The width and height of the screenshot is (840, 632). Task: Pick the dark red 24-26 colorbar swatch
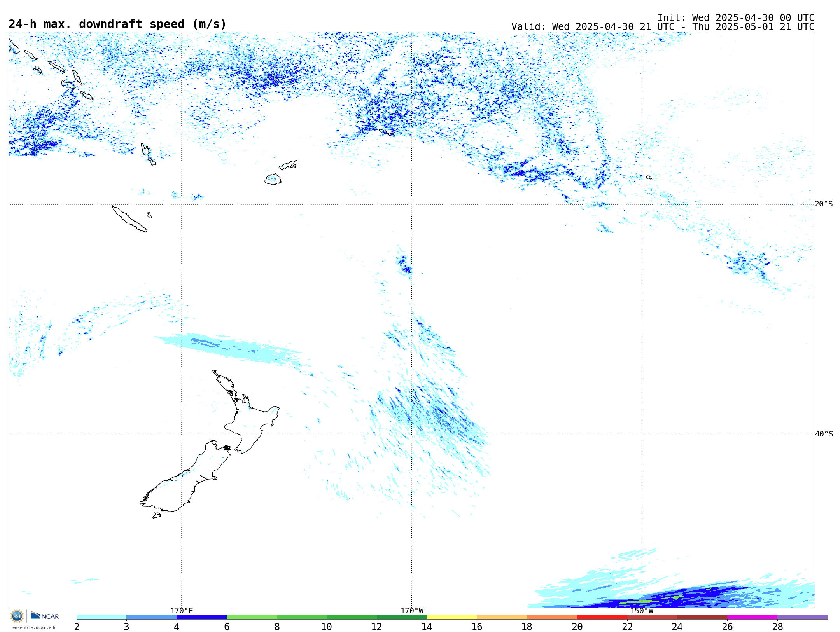click(702, 617)
